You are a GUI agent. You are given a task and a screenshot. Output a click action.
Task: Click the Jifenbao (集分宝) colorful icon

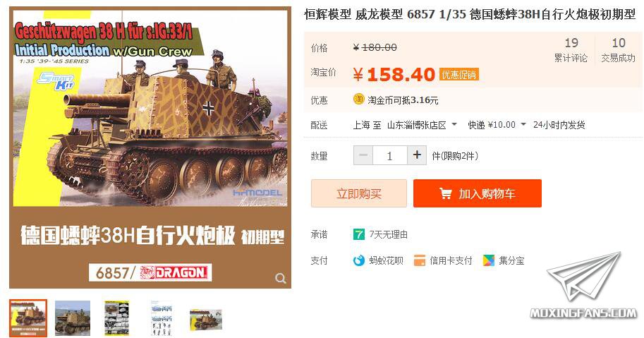(x=488, y=260)
